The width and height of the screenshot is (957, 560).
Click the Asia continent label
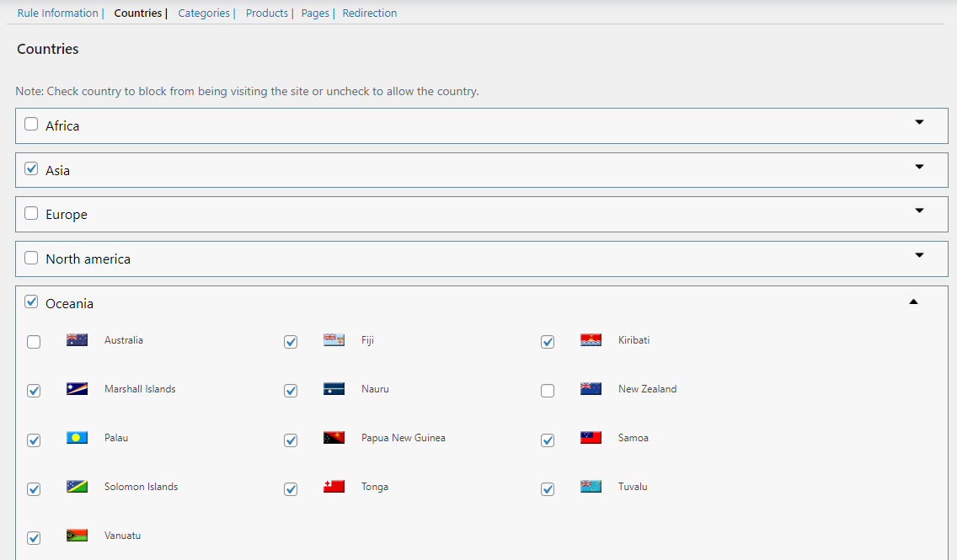(57, 170)
